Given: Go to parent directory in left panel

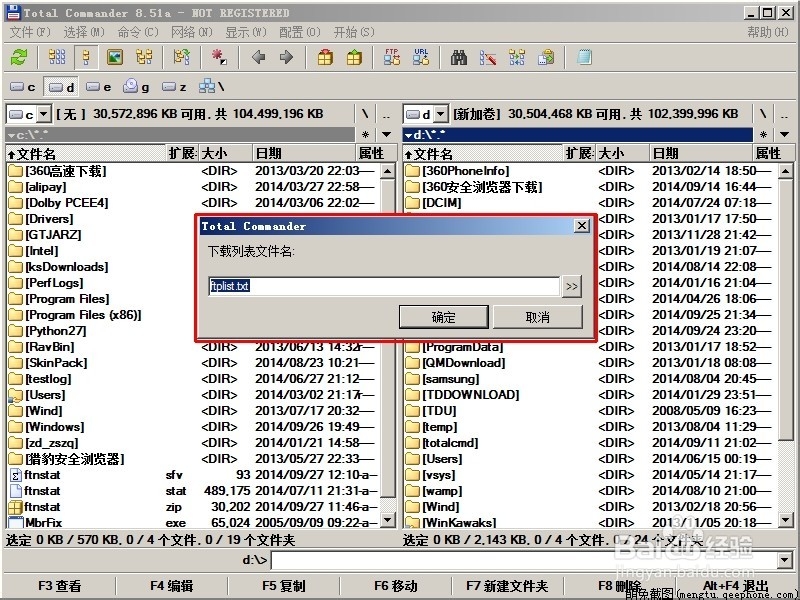Looking at the screenshot, I should [386, 114].
